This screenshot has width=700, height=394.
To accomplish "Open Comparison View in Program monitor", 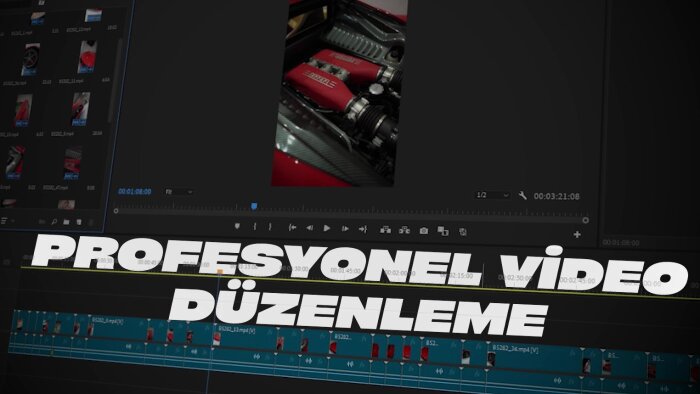I will pyautogui.click(x=443, y=231).
